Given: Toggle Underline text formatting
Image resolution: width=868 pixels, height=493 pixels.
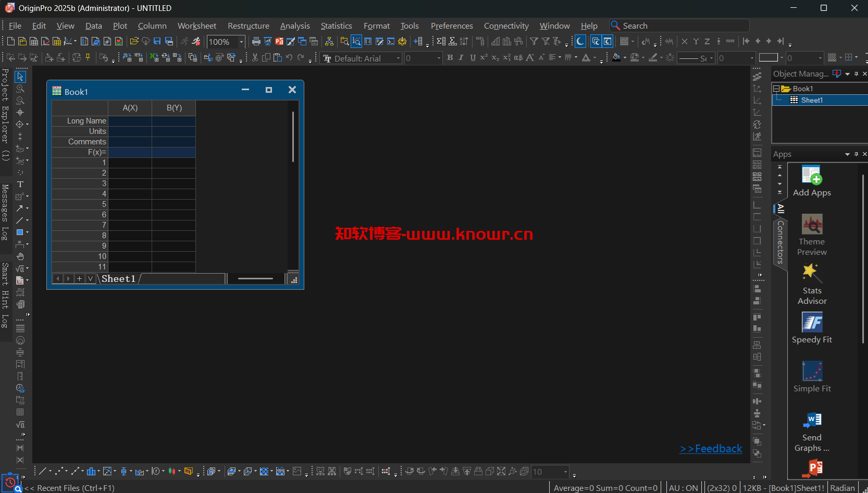Looking at the screenshot, I should (x=473, y=57).
